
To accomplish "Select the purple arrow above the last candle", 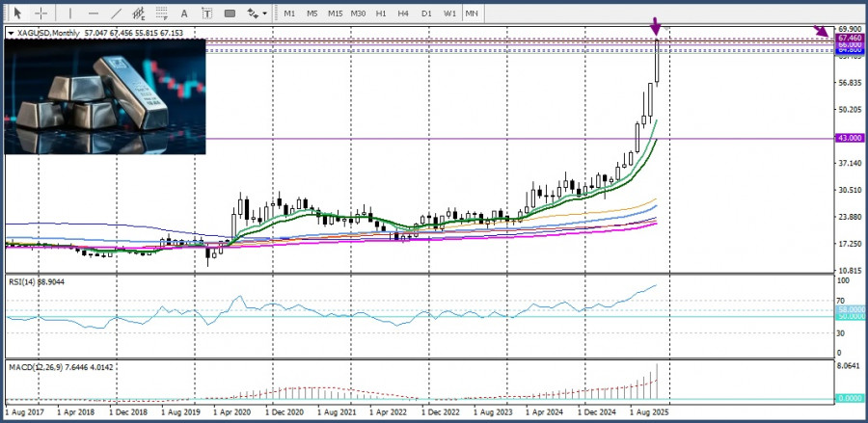I will coord(657,26).
